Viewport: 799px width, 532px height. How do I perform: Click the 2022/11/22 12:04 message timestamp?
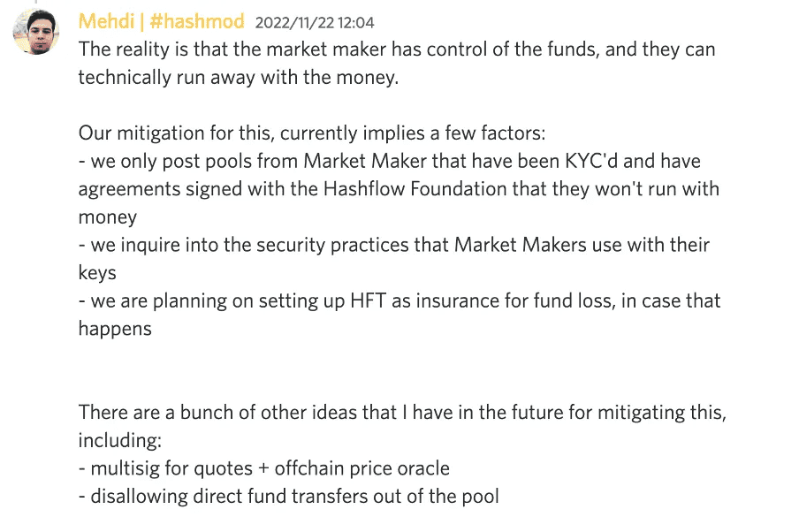[x=314, y=22]
